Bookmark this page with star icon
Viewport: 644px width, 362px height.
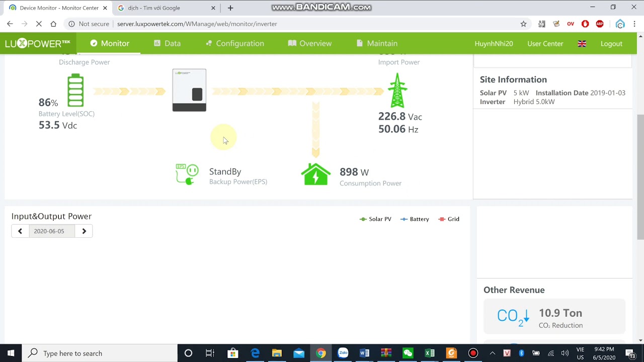pos(523,24)
